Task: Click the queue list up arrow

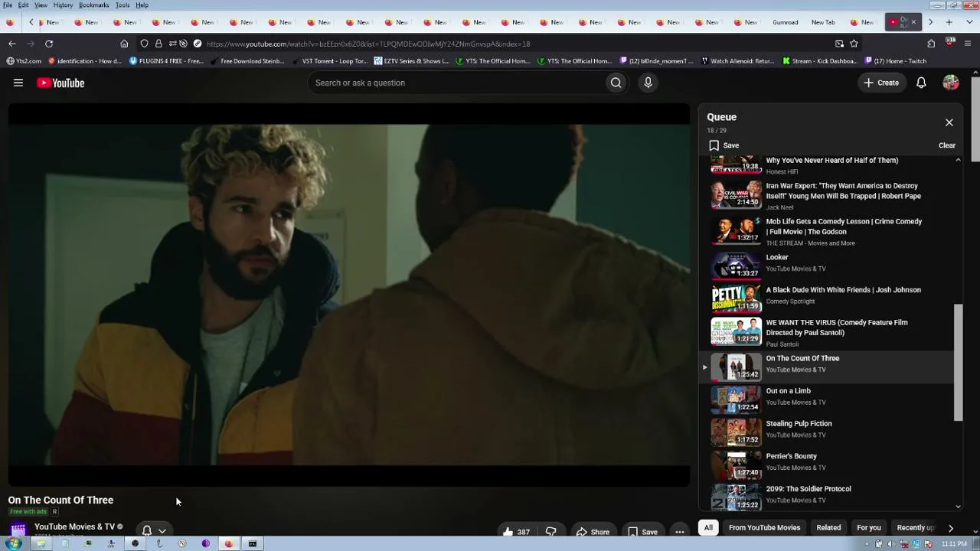Action: point(958,160)
